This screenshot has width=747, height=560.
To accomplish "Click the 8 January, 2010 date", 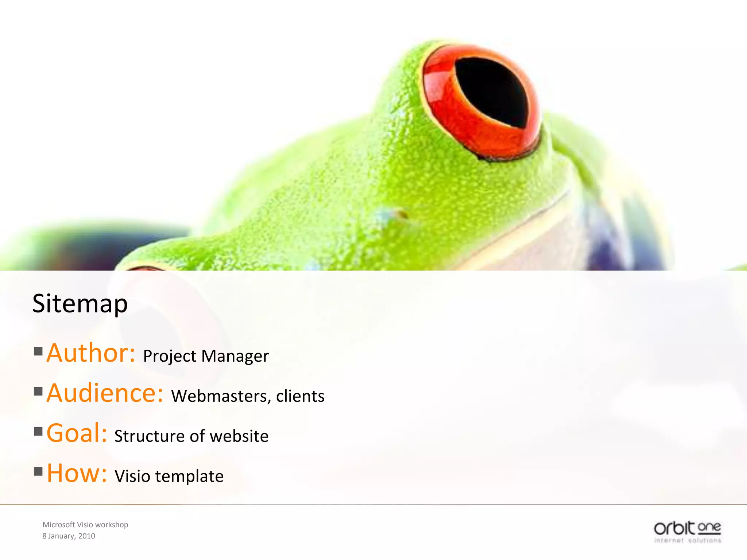I will click(x=69, y=536).
